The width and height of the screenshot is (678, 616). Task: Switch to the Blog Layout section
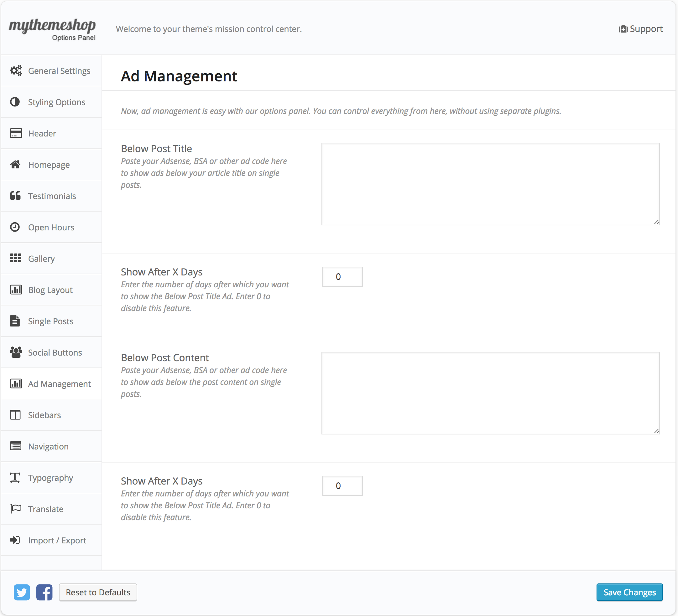(50, 290)
